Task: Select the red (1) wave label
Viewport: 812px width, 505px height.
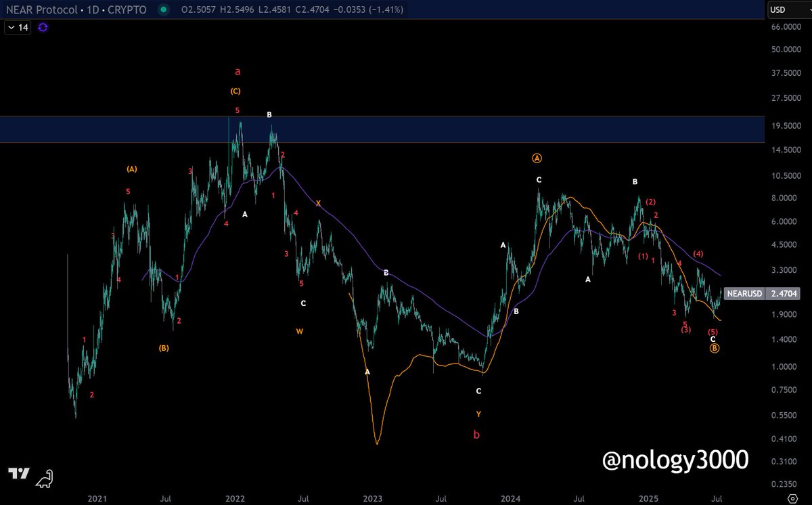Action: pyautogui.click(x=643, y=256)
